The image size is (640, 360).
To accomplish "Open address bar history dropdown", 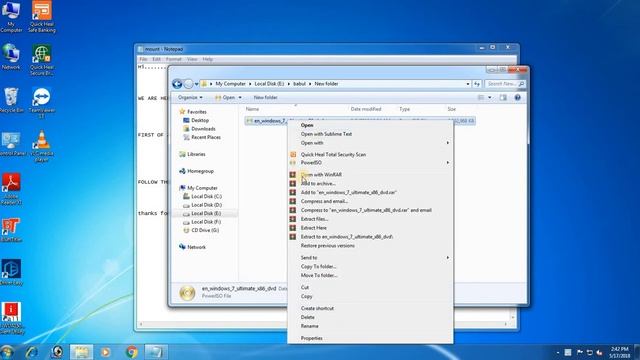I will pos(468,84).
